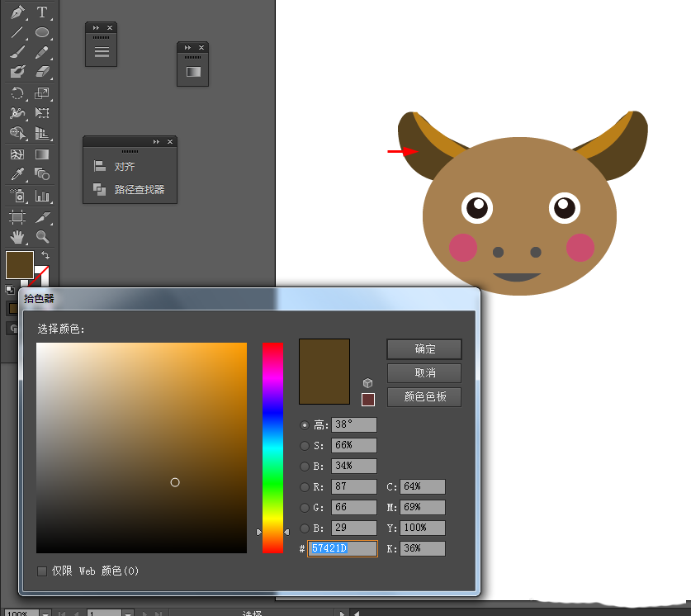The image size is (691, 616).
Task: Select the Pencil tool
Action: tap(42, 52)
